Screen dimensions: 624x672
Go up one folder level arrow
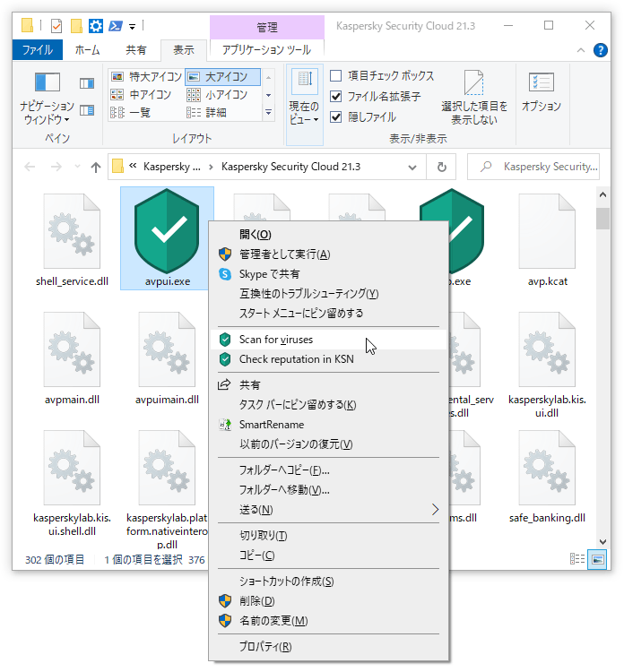(96, 167)
